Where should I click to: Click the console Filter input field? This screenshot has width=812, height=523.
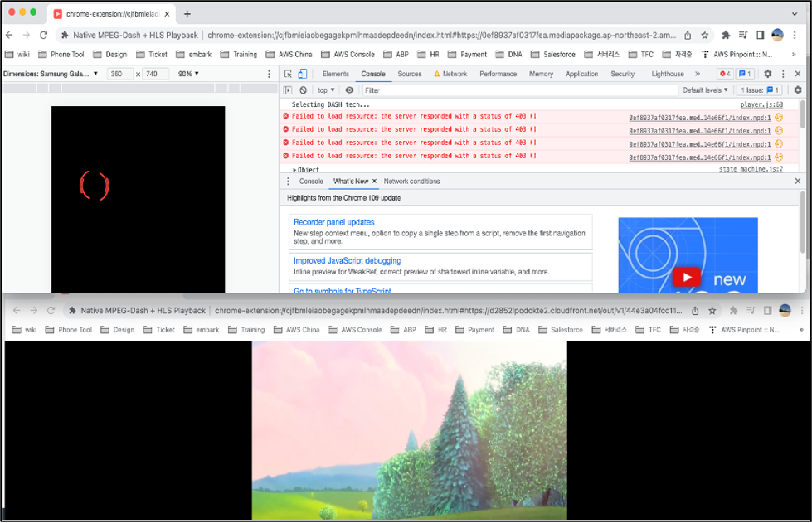520,90
